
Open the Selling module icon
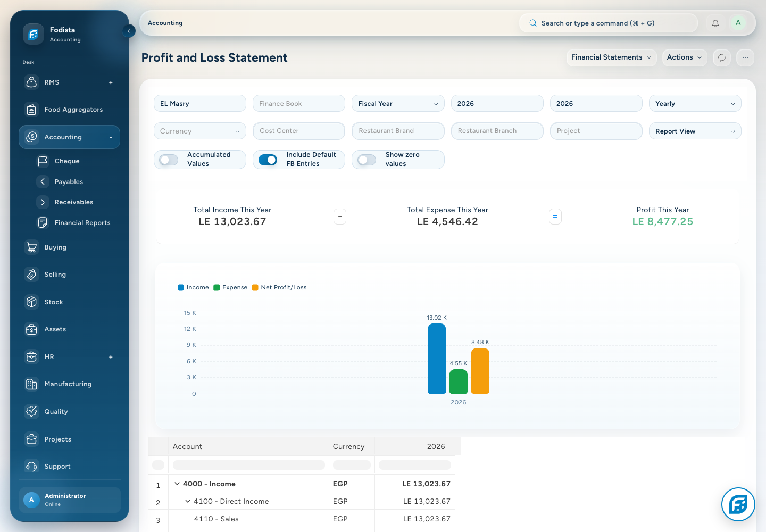pyautogui.click(x=32, y=275)
